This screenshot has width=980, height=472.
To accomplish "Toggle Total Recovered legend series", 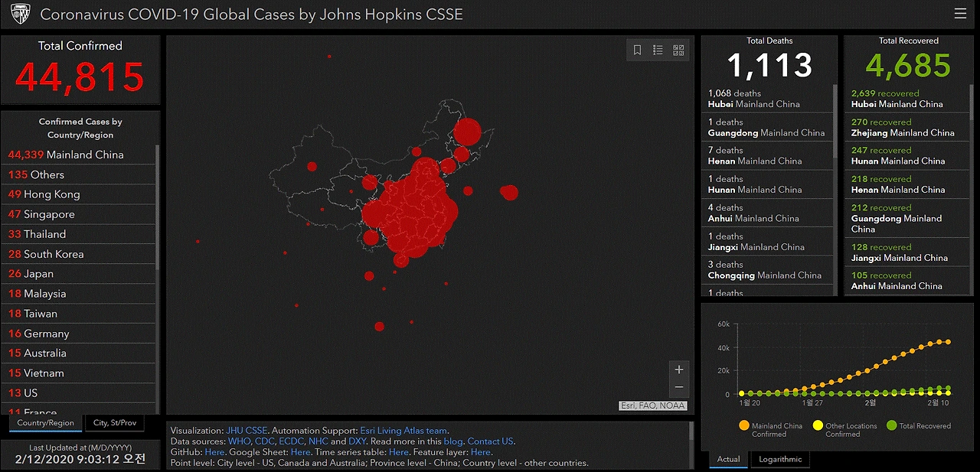I will (919, 425).
